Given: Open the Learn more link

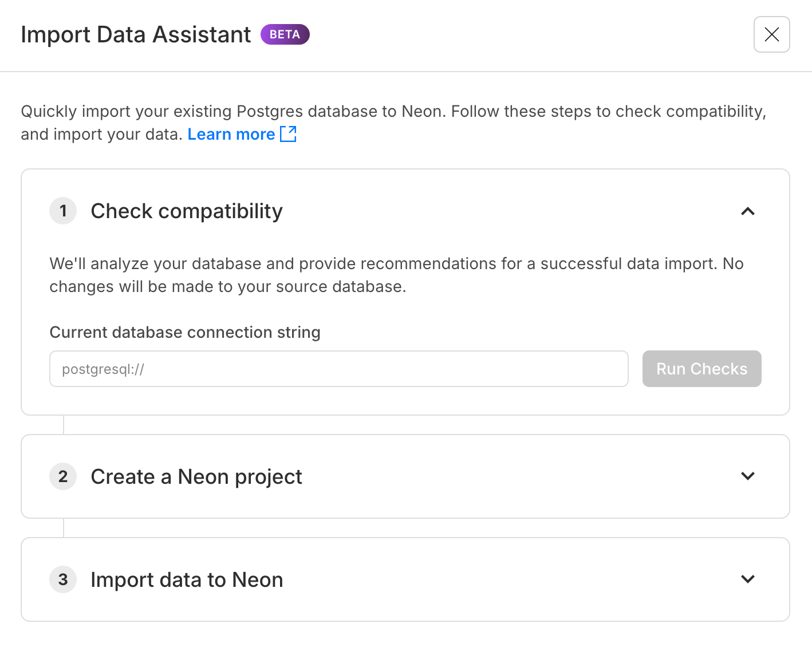Looking at the screenshot, I should pos(231,134).
